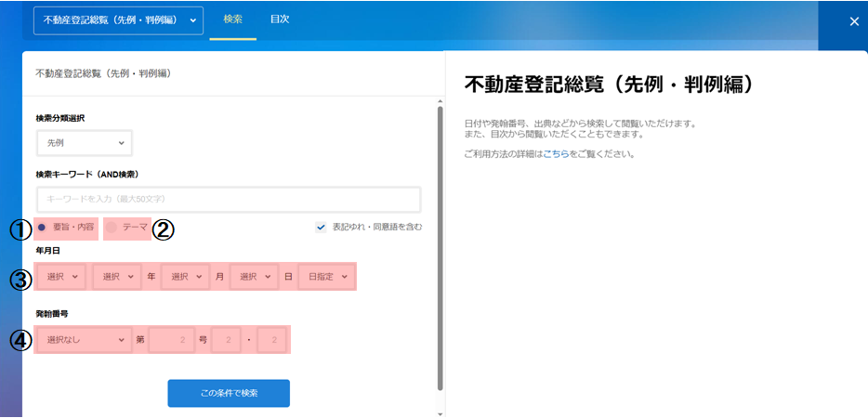
Task: Select the テーマ radio button
Action: pos(112,227)
